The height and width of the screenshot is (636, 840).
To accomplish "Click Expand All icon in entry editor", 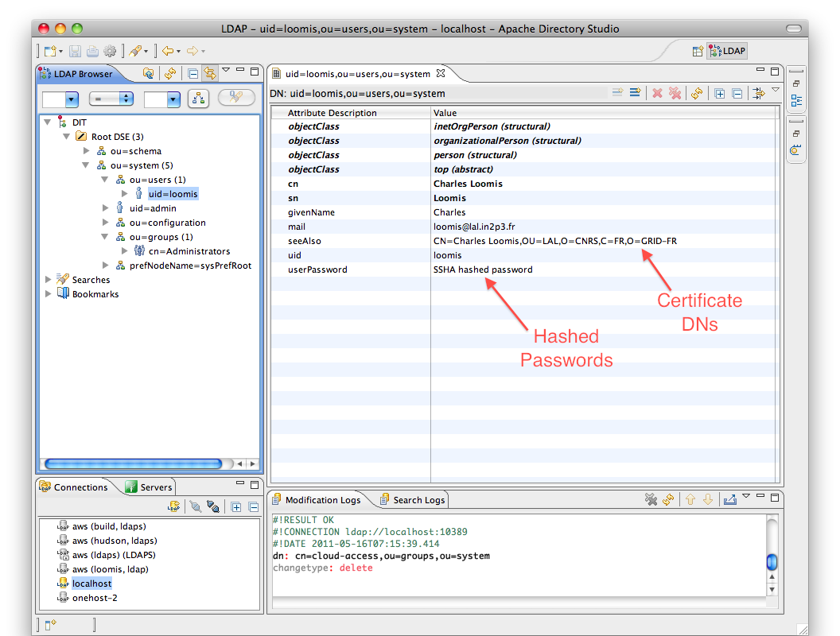I will 719,93.
